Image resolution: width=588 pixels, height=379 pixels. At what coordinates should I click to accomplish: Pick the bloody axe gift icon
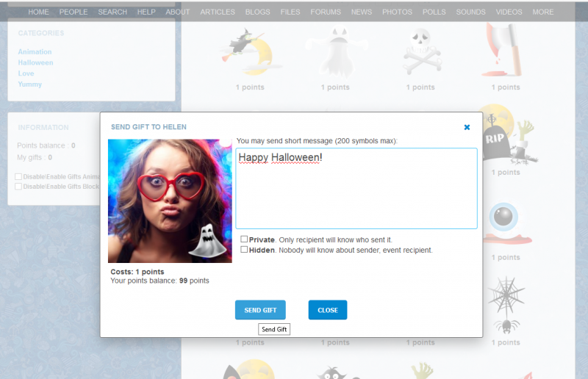502,49
